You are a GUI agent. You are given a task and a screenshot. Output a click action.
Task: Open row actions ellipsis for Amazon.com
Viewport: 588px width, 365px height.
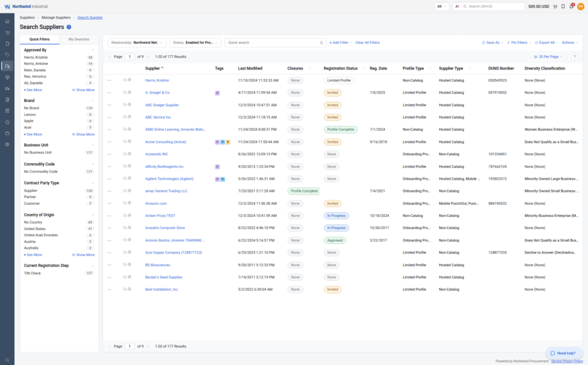point(109,204)
